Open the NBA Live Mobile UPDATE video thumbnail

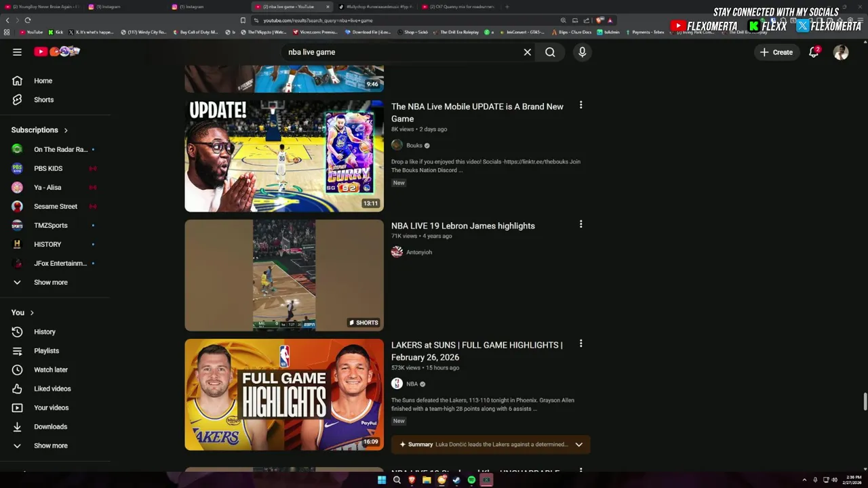click(284, 156)
